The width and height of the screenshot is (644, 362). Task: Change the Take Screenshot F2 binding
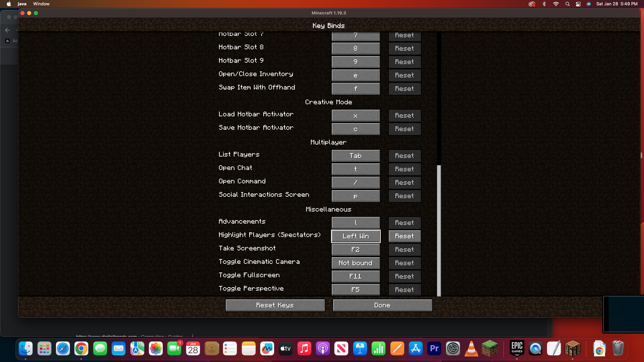356,249
